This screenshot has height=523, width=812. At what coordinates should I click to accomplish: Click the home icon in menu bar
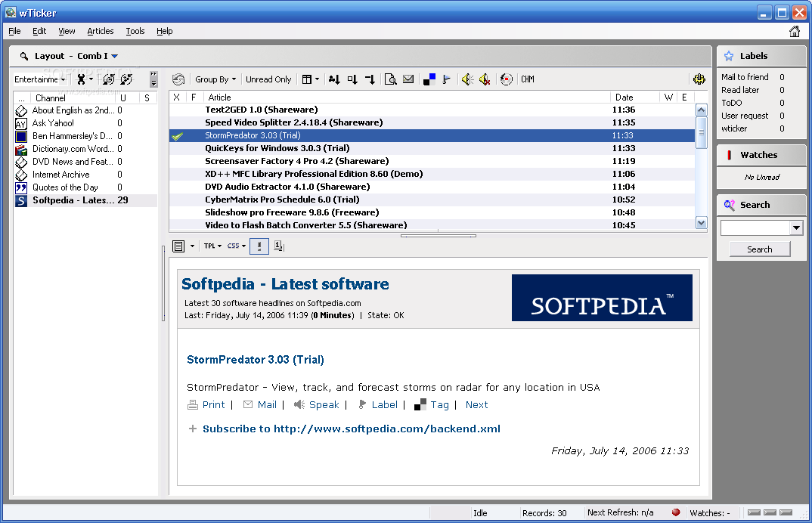[x=795, y=32]
